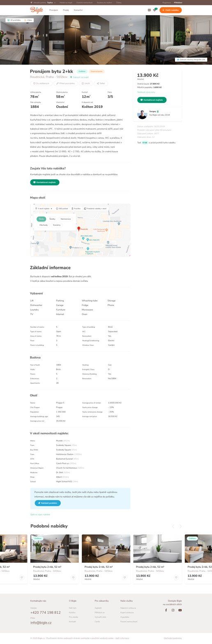Open Bigle Instagram page icon
212x644 pixels.
click(x=173, y=610)
